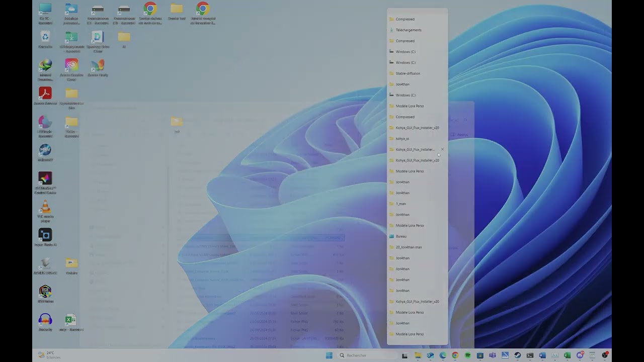Select the 20_Jon4than man entry

(409, 247)
